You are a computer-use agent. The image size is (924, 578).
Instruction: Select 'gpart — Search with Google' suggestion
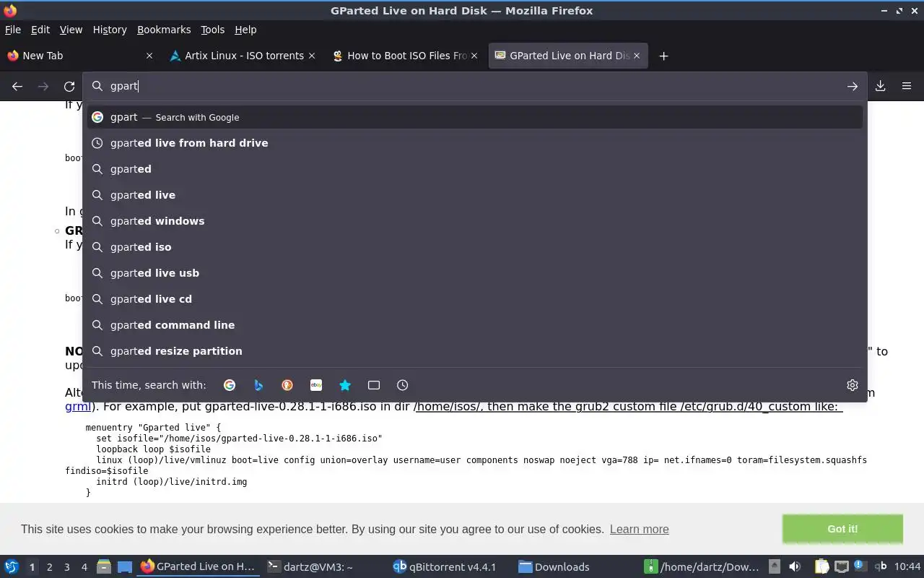(475, 117)
